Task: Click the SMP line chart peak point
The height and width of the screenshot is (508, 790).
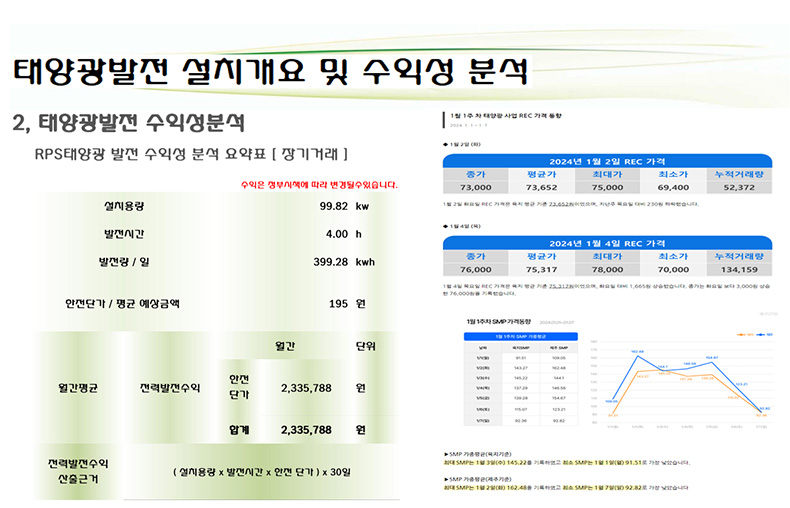Action: click(x=637, y=352)
